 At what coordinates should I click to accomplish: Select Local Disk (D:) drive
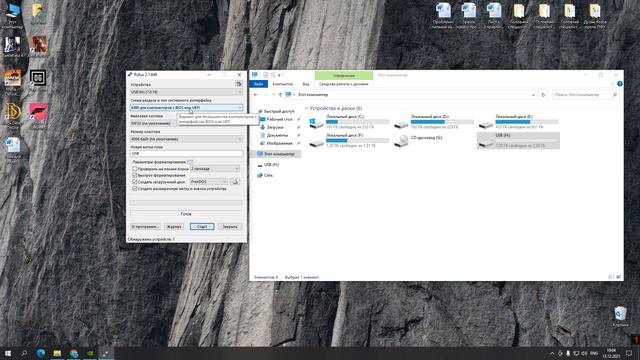(x=433, y=122)
